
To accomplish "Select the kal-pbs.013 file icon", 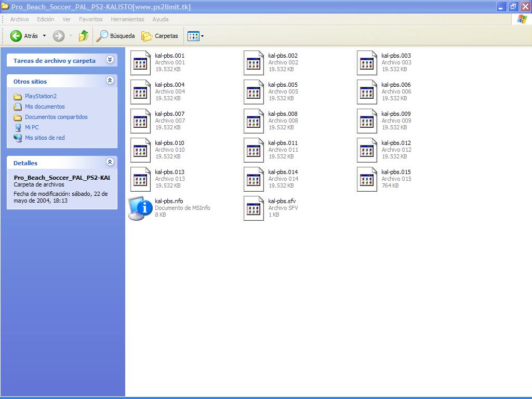I will click(x=140, y=179).
